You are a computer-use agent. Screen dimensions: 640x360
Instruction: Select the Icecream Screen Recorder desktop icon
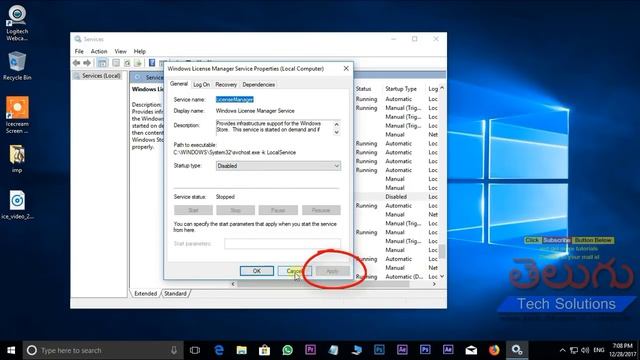click(17, 115)
